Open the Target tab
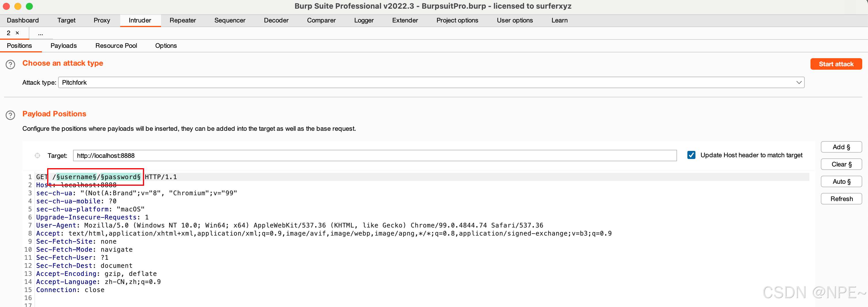868x307 pixels. click(x=66, y=20)
